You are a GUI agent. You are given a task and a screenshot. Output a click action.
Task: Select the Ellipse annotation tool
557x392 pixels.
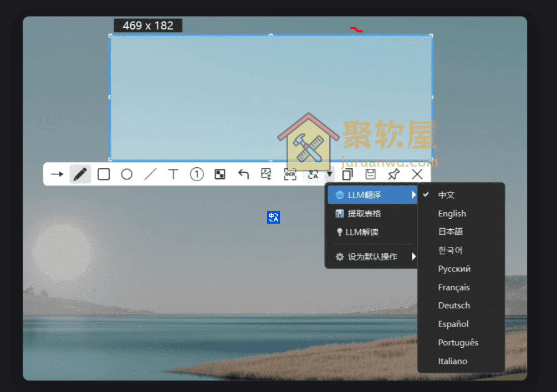click(126, 174)
